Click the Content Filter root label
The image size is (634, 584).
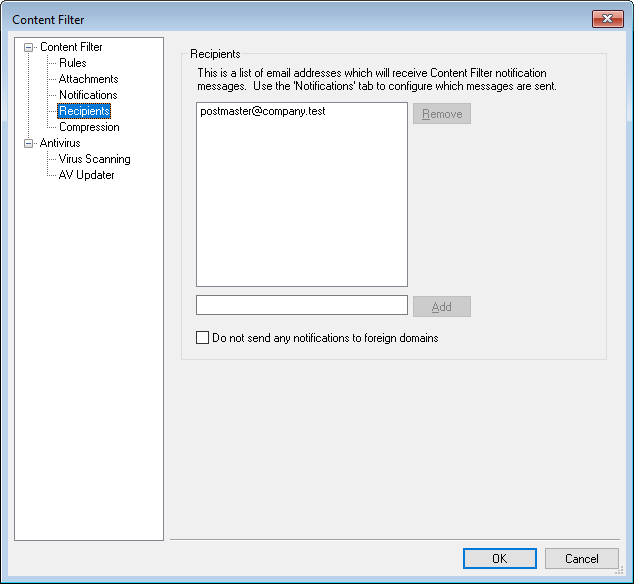click(x=71, y=47)
